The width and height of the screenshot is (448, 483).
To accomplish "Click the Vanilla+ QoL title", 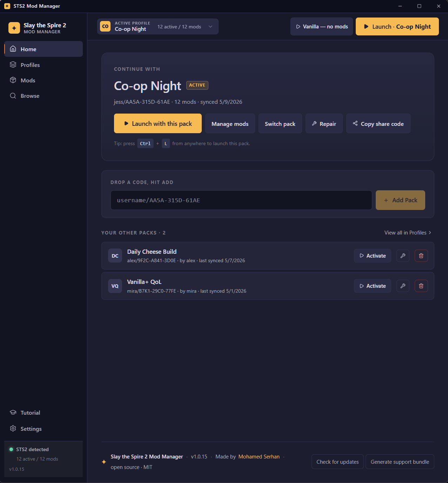I will point(144,282).
